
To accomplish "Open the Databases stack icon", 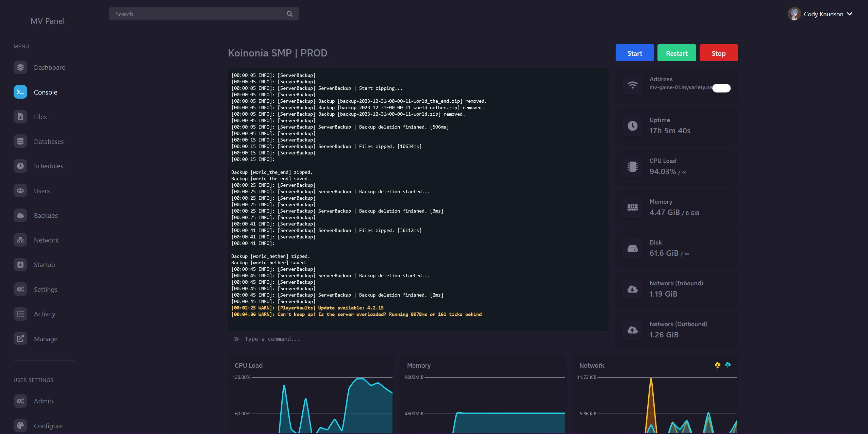I will click(20, 141).
